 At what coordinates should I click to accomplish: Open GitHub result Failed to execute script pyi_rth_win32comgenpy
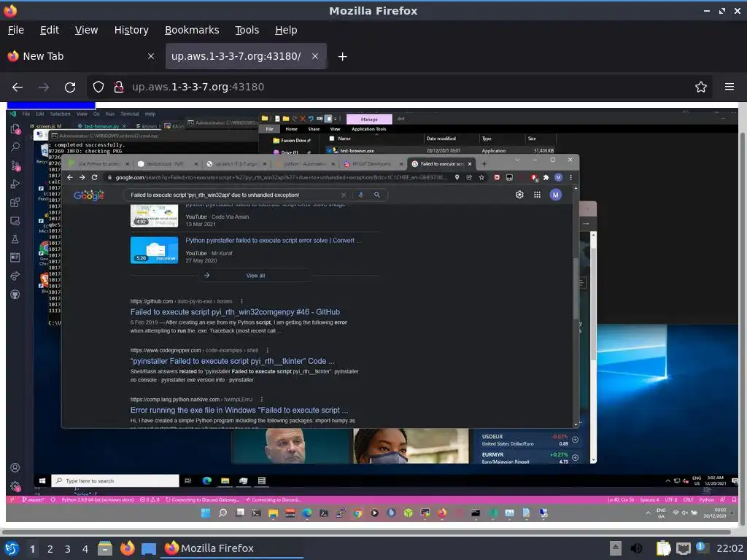[x=235, y=312]
